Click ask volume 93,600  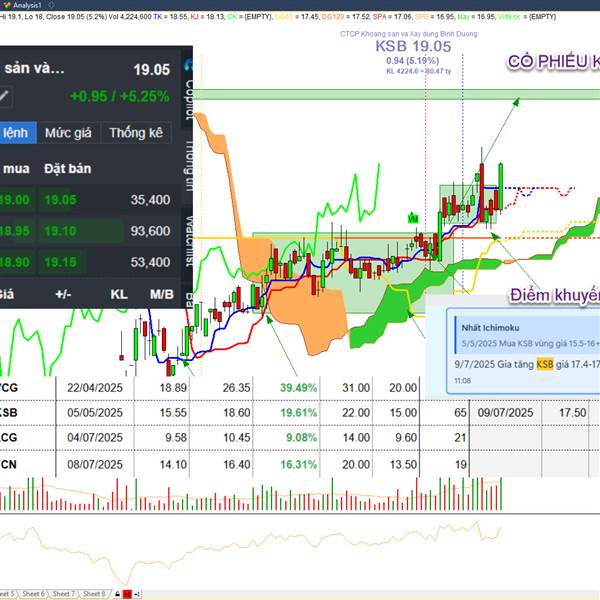pos(150,231)
